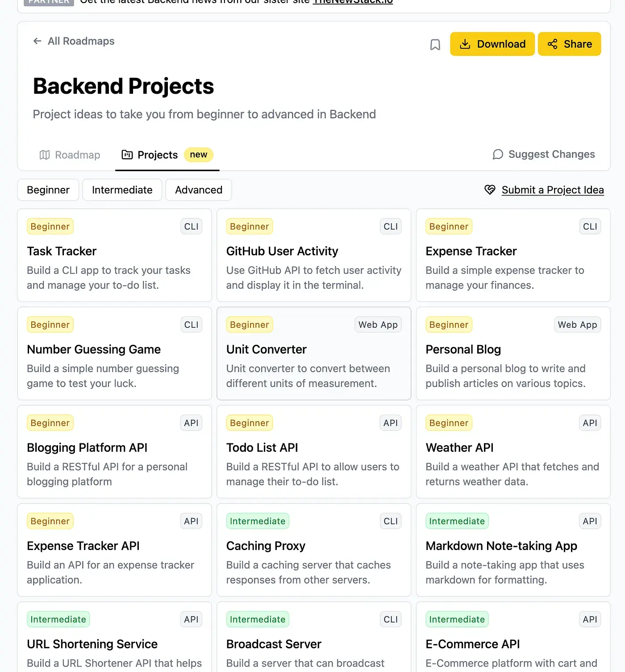
Task: Click the folder icon beside Projects
Action: click(127, 154)
